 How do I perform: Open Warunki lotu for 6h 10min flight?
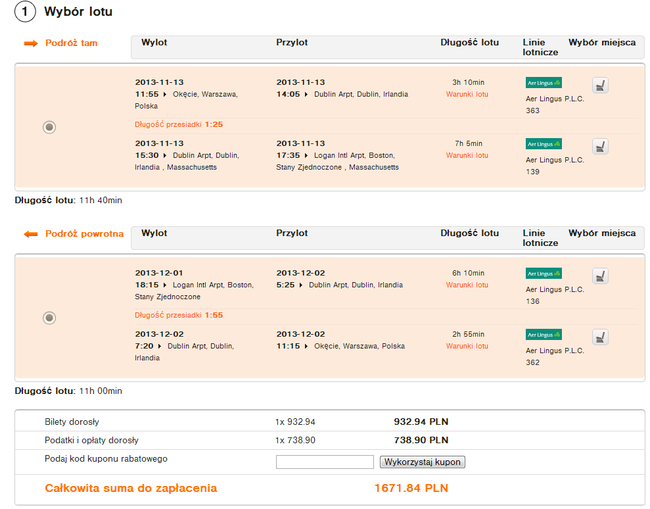467,285
